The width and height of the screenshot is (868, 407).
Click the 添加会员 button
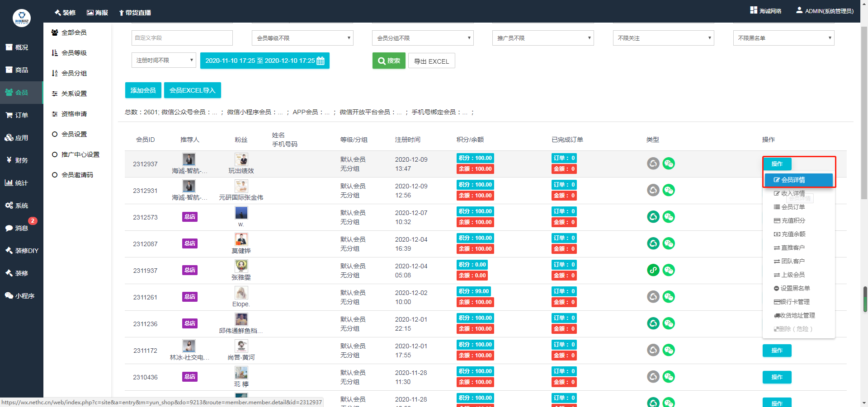coord(143,90)
